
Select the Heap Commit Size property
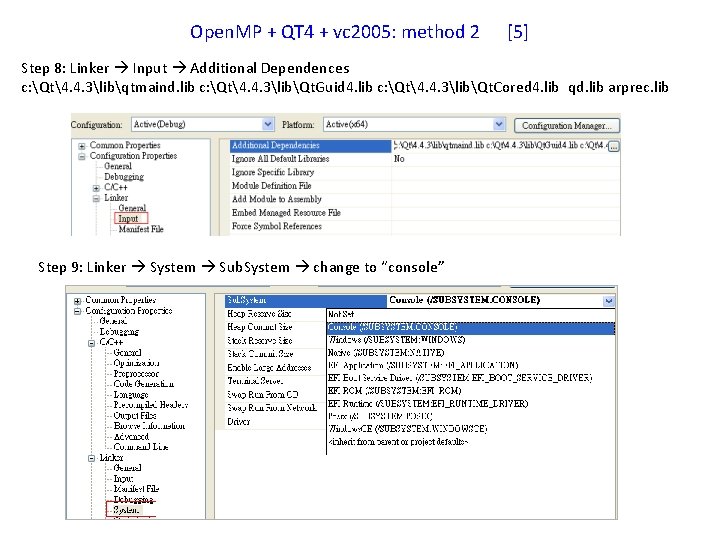tap(275, 327)
